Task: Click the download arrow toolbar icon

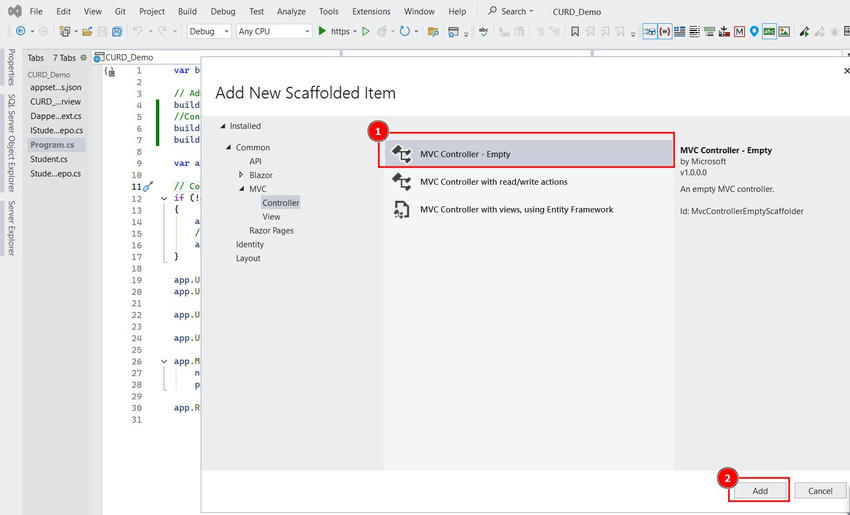Action: point(724,31)
